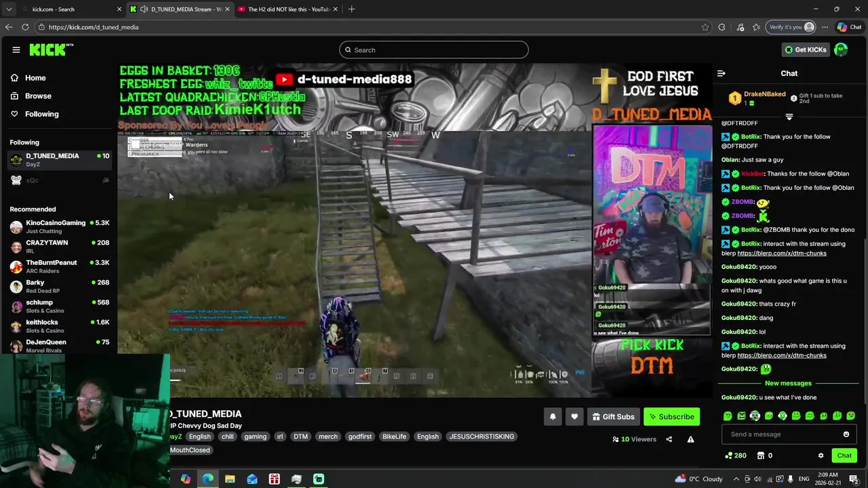Open browser favorites list icon
The width and height of the screenshot is (868, 488).
[x=755, y=27]
